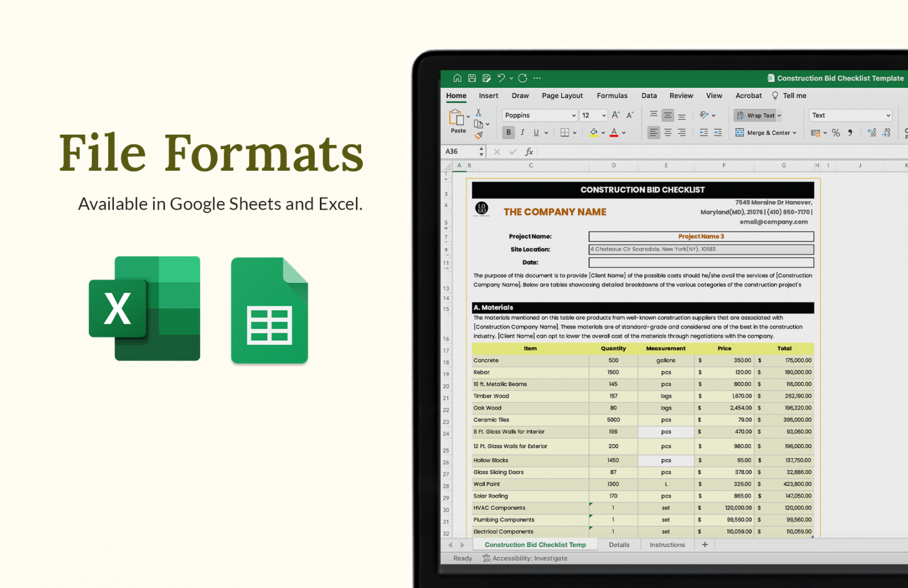Click the Percent Style icon
The height and width of the screenshot is (588, 908).
(836, 133)
